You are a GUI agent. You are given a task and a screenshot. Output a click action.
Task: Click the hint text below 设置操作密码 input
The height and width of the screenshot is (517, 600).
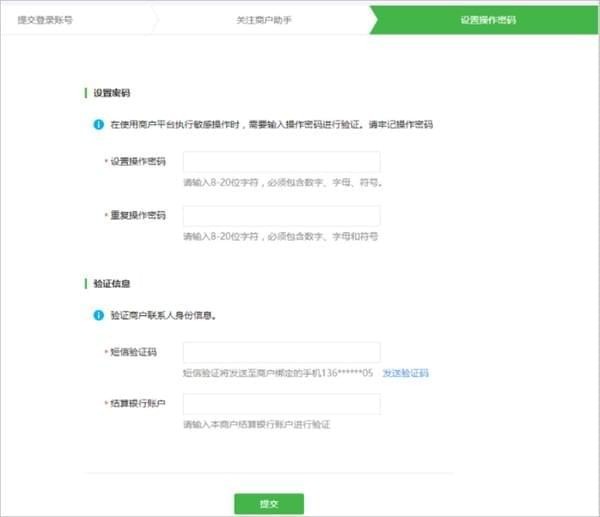click(x=282, y=183)
